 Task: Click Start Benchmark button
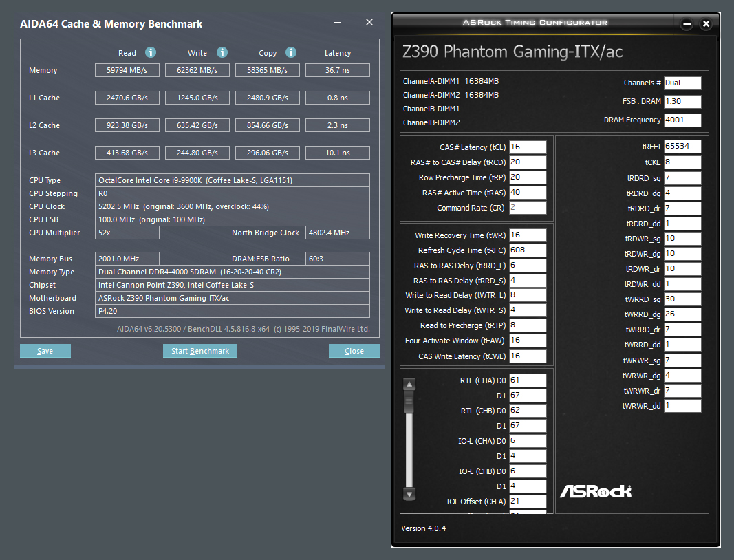200,351
